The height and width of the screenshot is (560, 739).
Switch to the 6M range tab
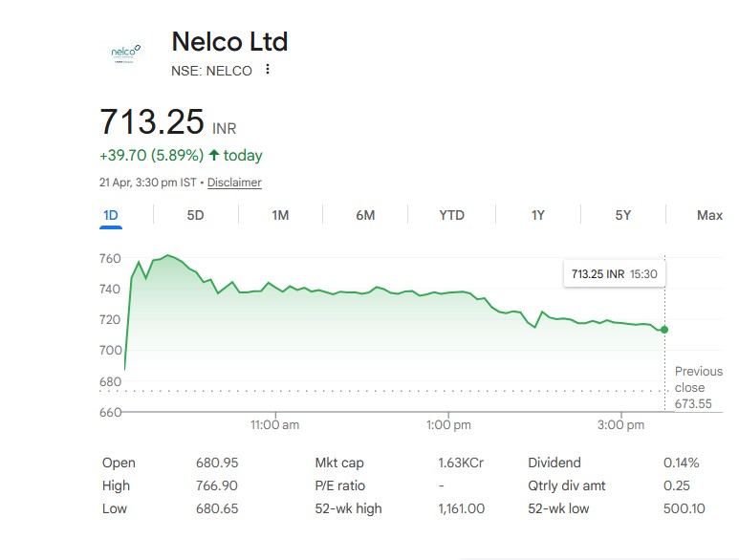click(x=365, y=215)
